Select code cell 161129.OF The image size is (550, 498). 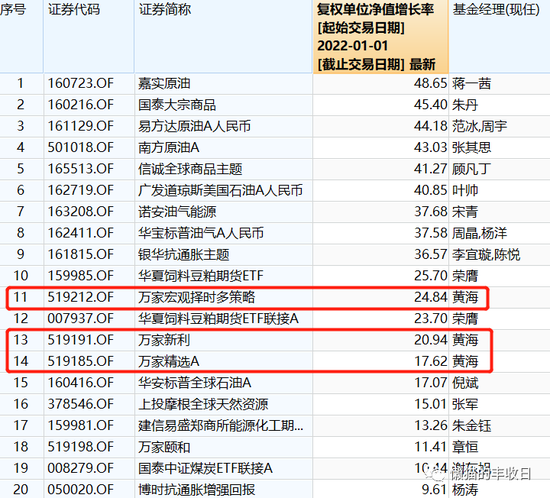[x=81, y=126]
